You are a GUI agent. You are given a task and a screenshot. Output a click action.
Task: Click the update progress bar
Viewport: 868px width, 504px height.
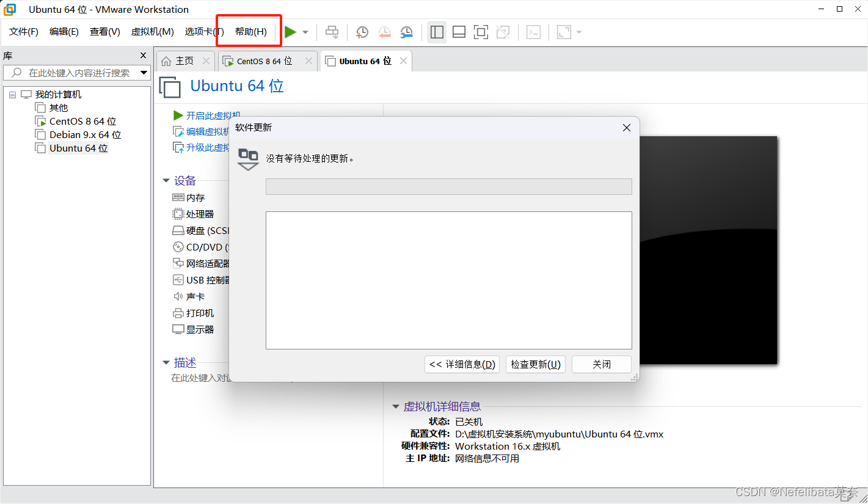click(449, 187)
